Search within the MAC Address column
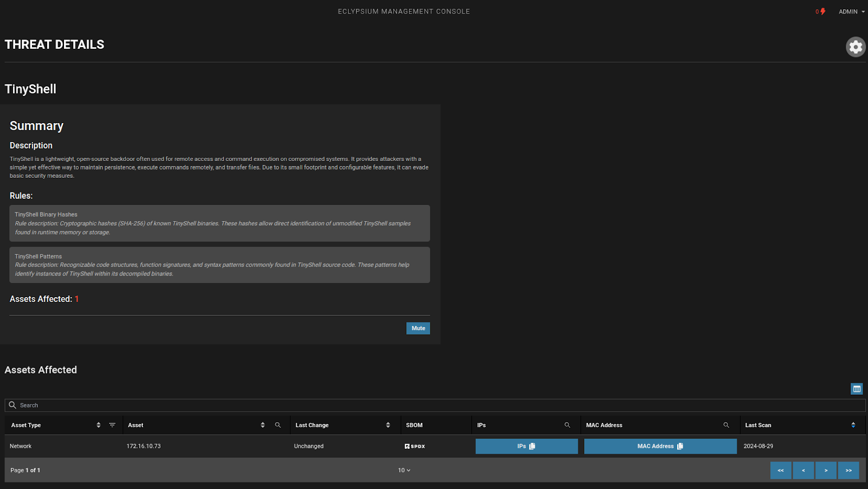 726,425
